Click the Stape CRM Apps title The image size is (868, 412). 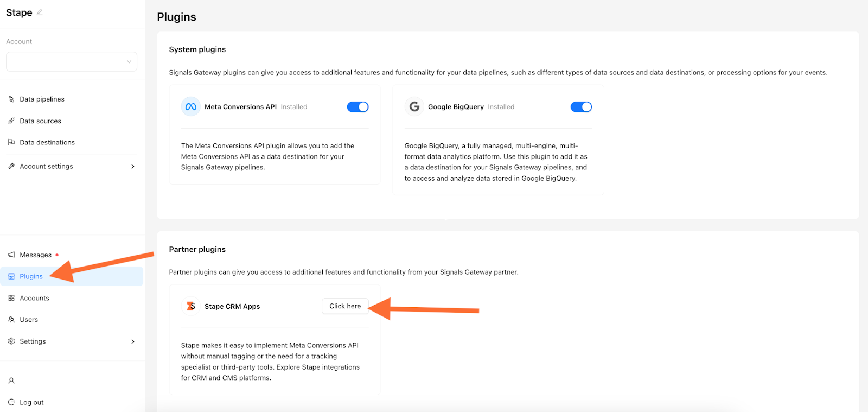[x=232, y=307]
